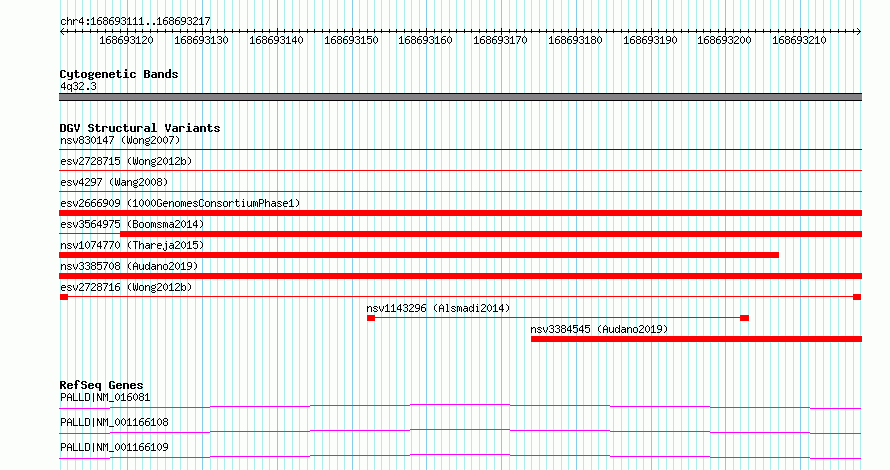Image resolution: width=890 pixels, height=470 pixels.
Task: Open variant nsv1074770 (Thareja2015) label
Action: [x=132, y=245]
